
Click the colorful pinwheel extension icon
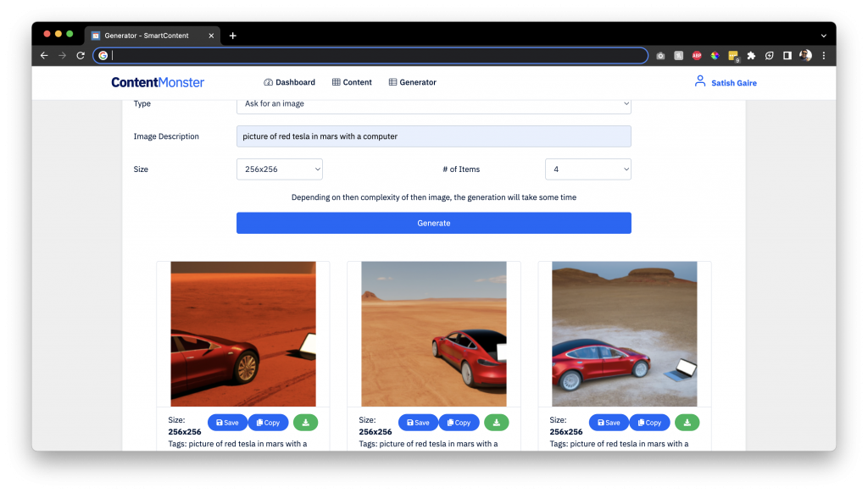click(x=715, y=55)
